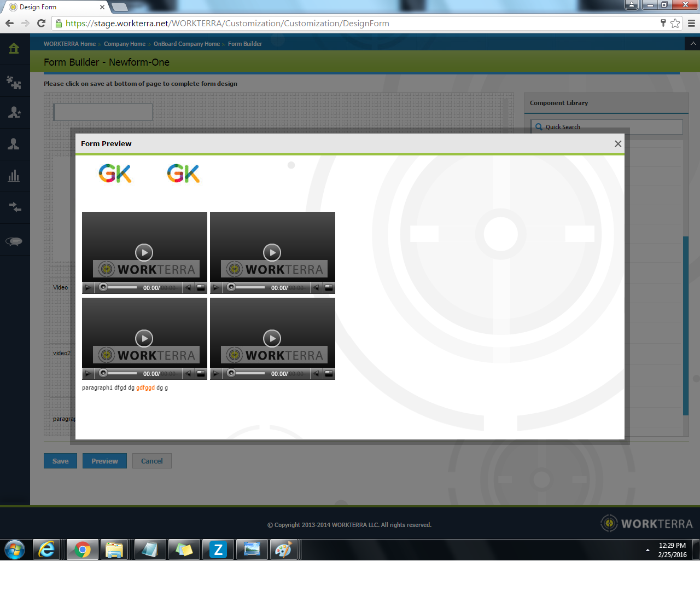Open the Chrome menu button
The height and width of the screenshot is (602, 700).
coord(691,23)
